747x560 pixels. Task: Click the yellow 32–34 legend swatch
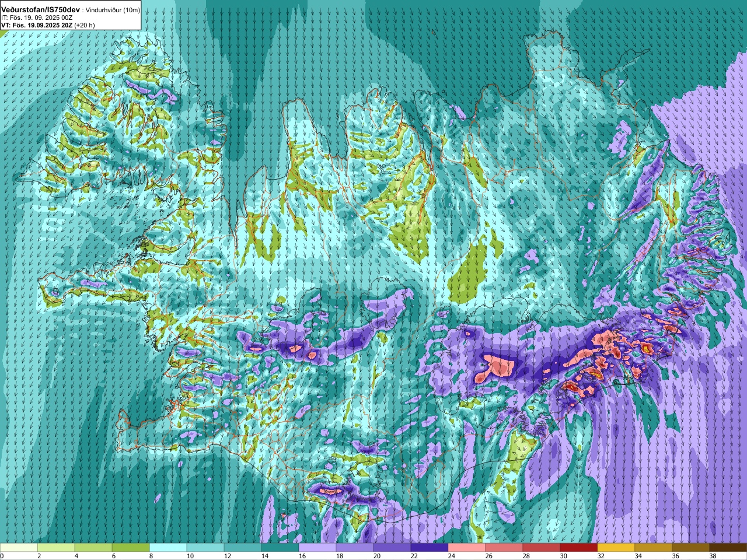[x=616, y=548]
